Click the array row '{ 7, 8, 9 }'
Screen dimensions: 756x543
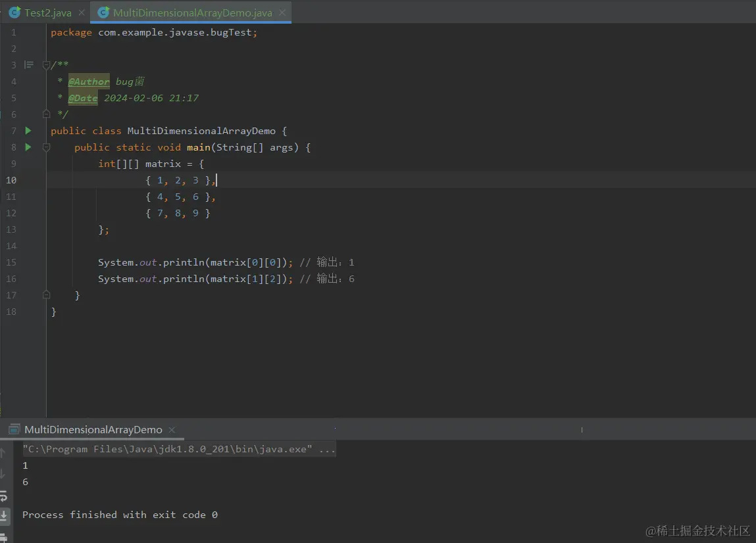point(178,213)
